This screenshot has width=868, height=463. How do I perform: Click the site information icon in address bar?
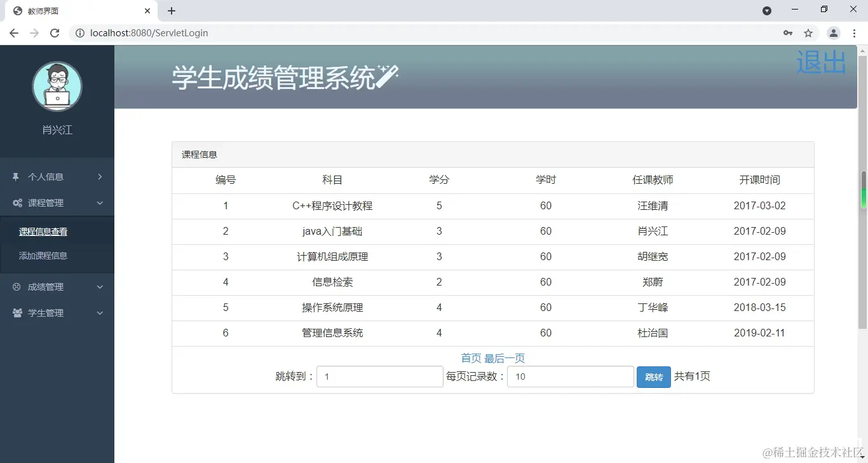pyautogui.click(x=80, y=33)
